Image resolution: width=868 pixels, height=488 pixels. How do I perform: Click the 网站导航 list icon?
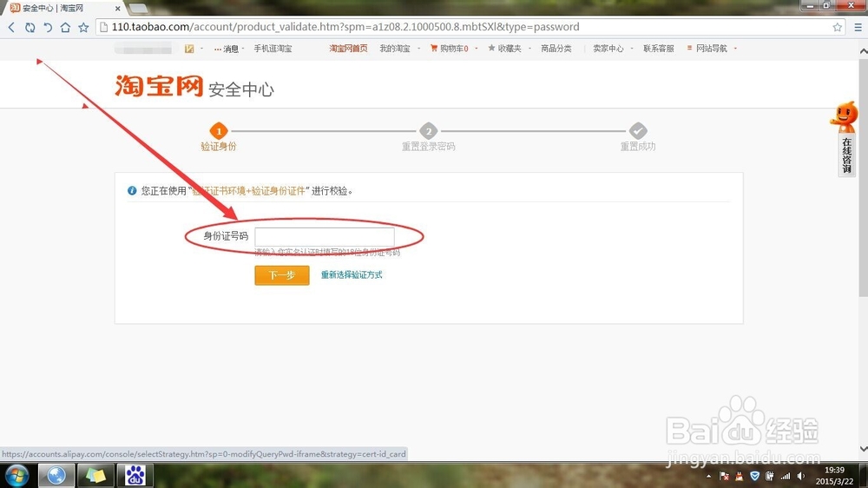689,48
